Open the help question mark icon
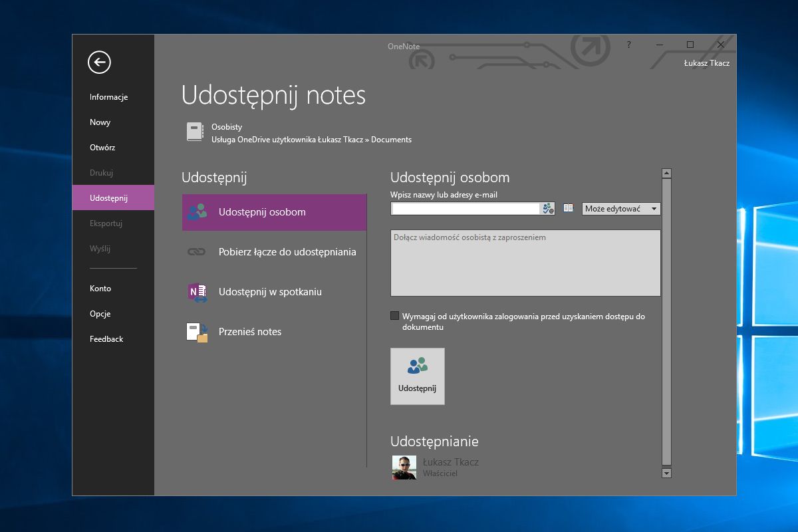Screen dimensions: 798x532 pos(629,45)
